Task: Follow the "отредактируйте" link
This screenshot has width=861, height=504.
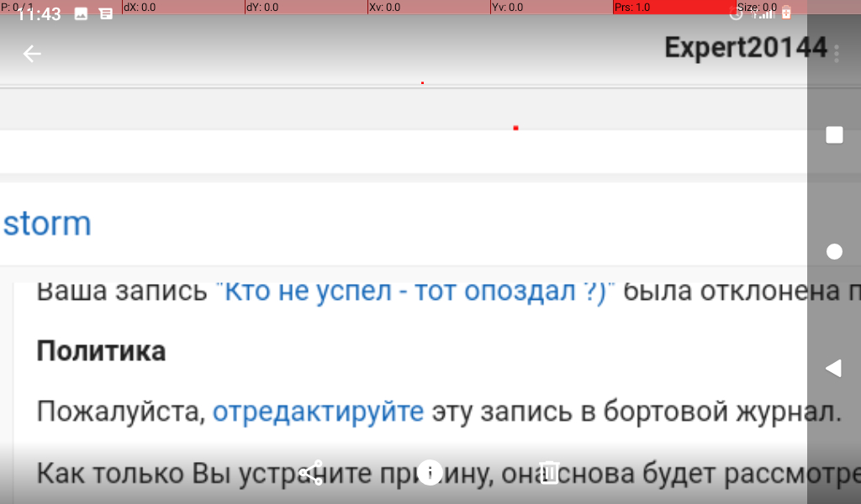Action: (318, 412)
